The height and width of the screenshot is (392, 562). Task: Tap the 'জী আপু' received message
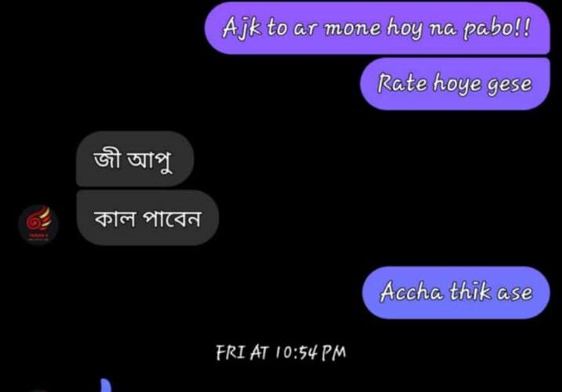135,159
